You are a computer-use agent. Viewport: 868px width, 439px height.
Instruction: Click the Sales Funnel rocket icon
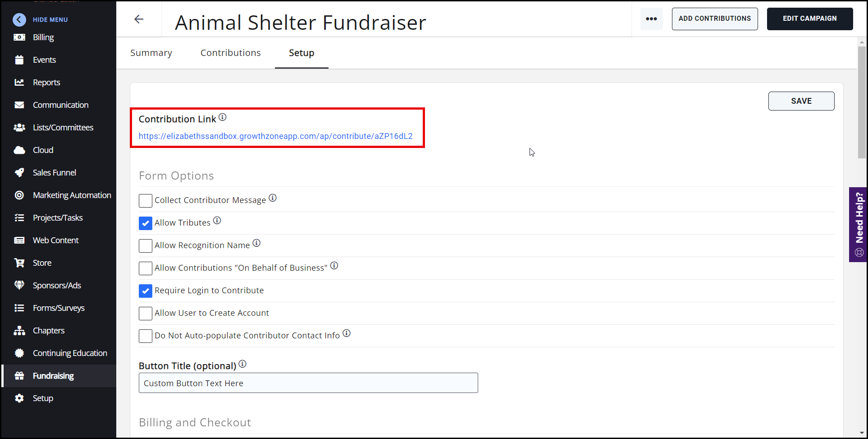(x=19, y=173)
